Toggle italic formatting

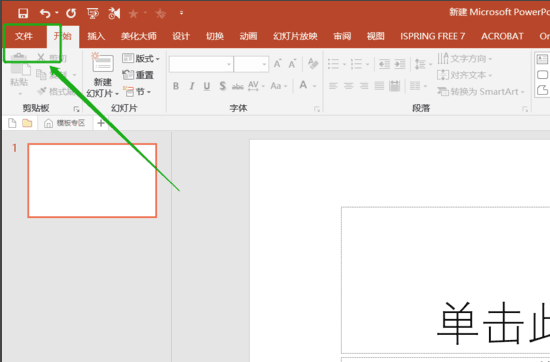192,86
